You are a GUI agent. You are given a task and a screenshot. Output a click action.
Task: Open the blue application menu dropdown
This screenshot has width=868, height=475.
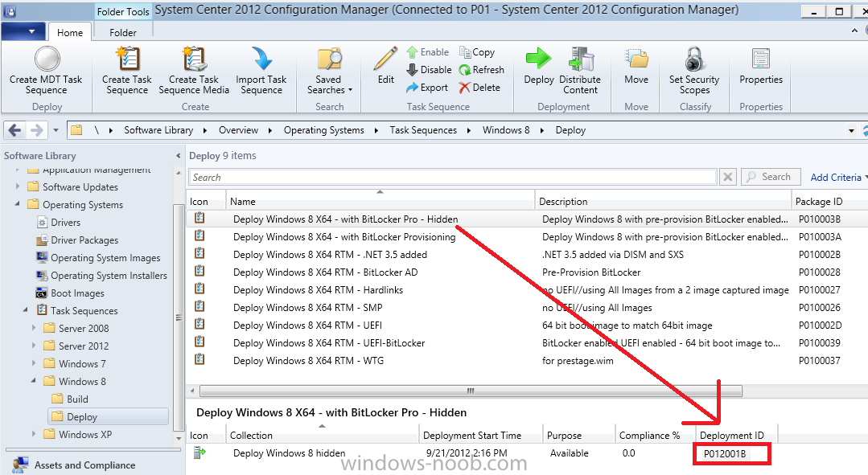[23, 31]
